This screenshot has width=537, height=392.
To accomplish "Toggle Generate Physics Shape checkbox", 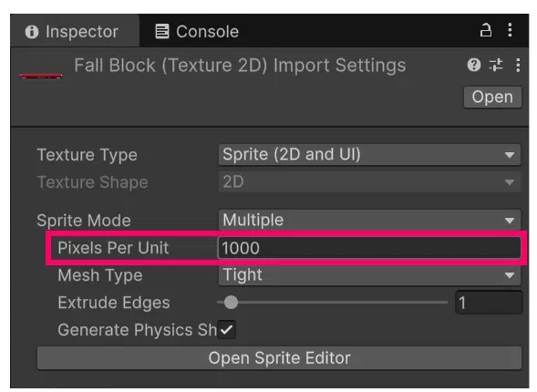I will [x=227, y=330].
